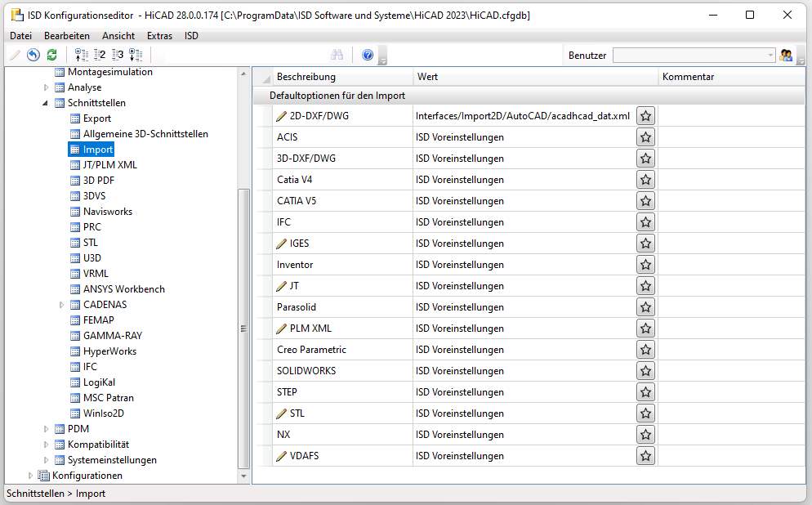The width and height of the screenshot is (812, 505).
Task: Click the Wert column header
Action: point(535,77)
